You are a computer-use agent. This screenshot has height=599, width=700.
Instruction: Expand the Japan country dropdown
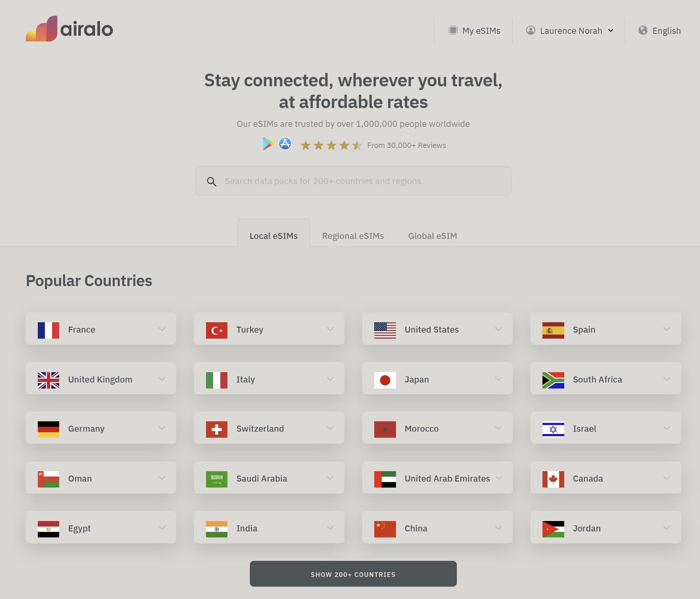[499, 378]
